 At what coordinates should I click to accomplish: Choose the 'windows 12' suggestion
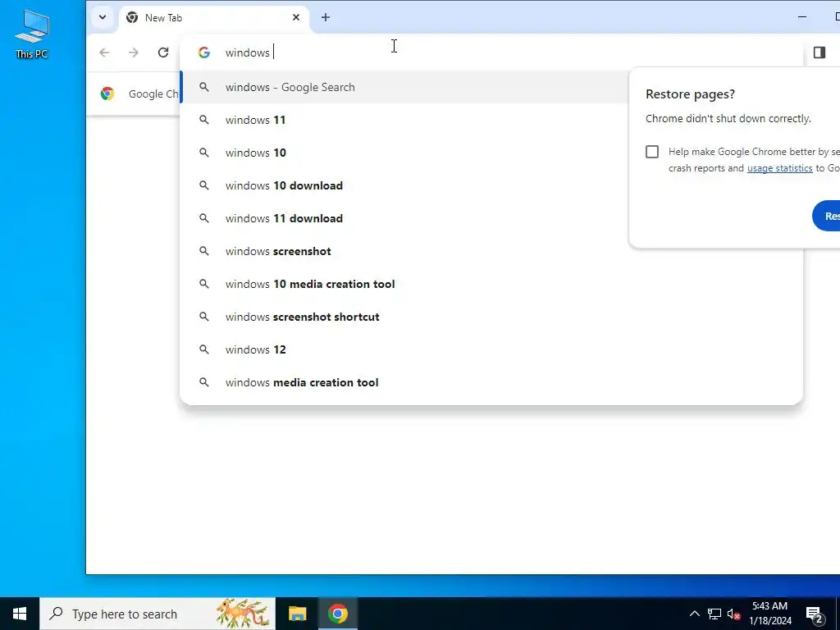[x=491, y=349]
